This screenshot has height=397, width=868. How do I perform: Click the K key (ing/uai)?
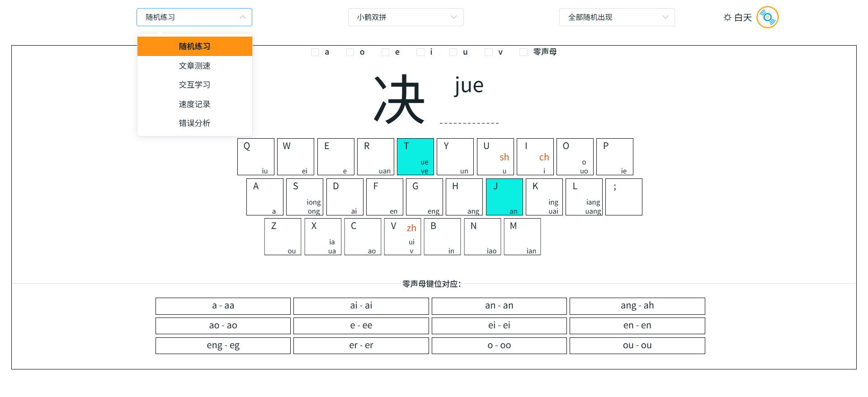tap(544, 197)
